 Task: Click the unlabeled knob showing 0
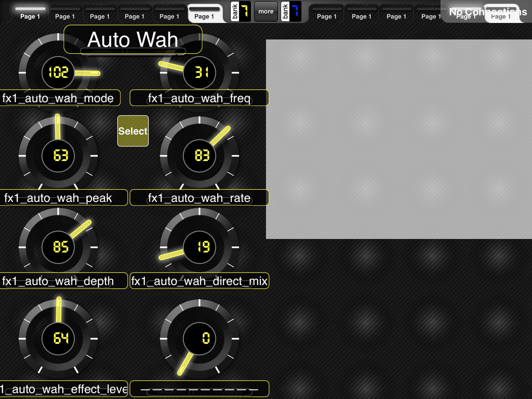coord(199,338)
